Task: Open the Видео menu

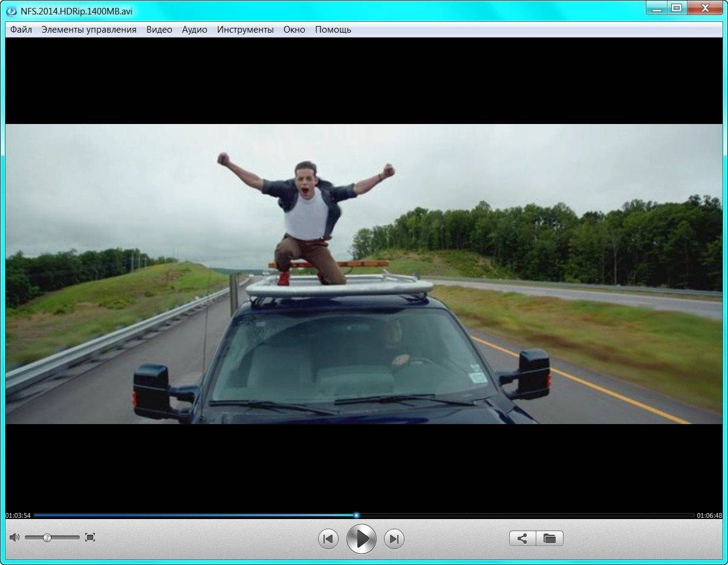Action: [x=159, y=30]
